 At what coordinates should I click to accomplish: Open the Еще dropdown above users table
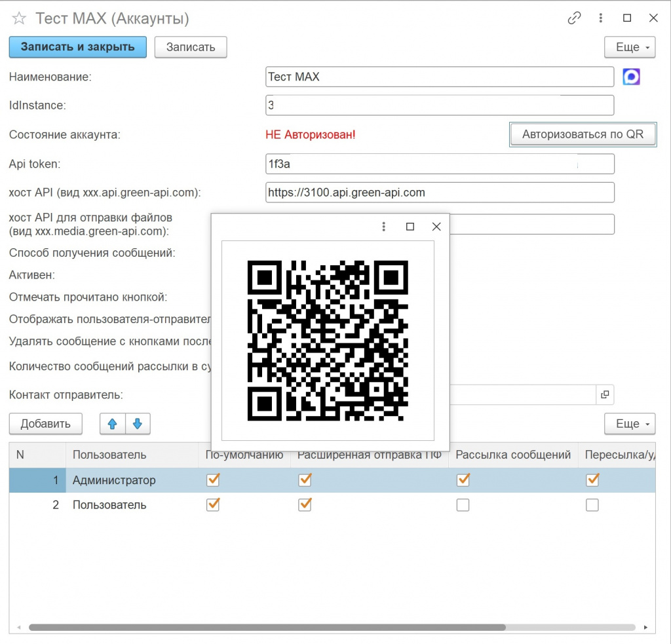coord(630,424)
